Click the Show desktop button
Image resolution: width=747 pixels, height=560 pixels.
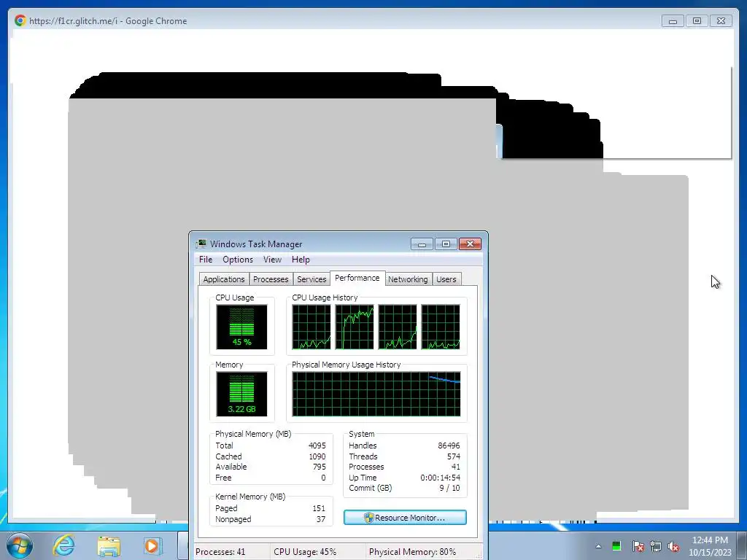coord(742,545)
